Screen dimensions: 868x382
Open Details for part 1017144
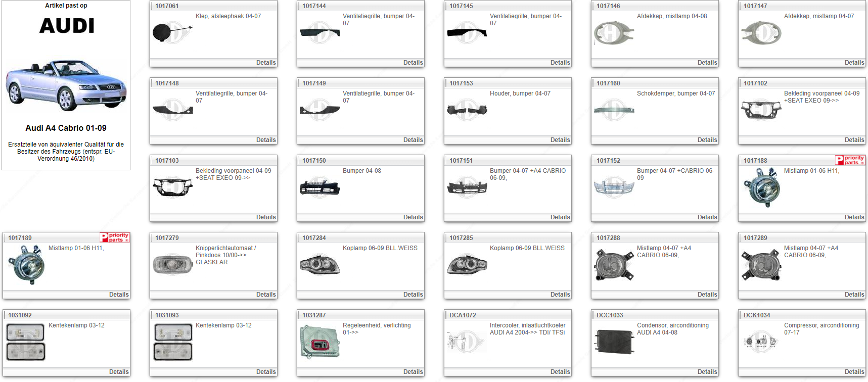pyautogui.click(x=413, y=63)
